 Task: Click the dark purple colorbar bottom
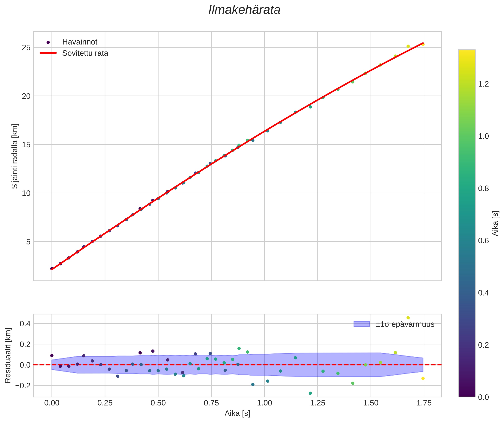tap(467, 394)
